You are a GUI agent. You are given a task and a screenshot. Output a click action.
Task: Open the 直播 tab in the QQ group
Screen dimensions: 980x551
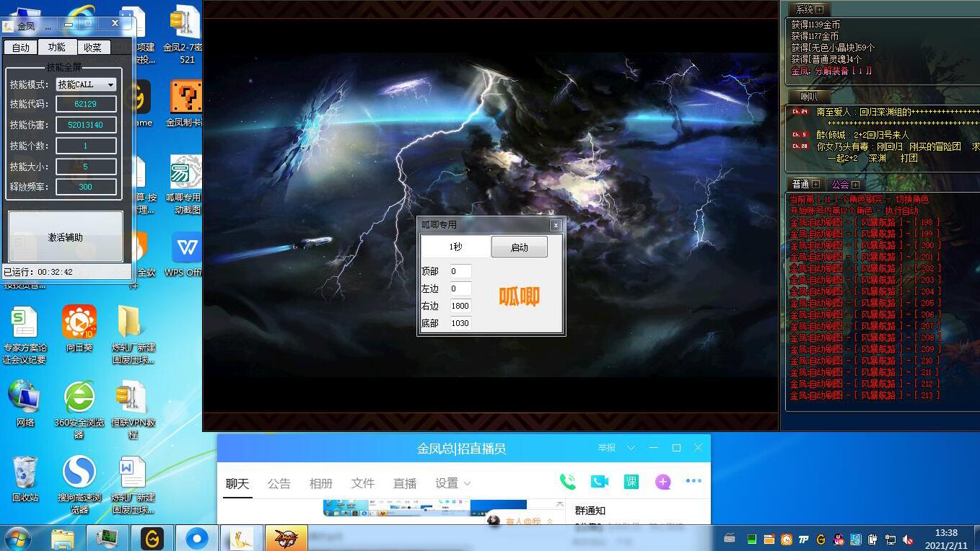click(405, 483)
